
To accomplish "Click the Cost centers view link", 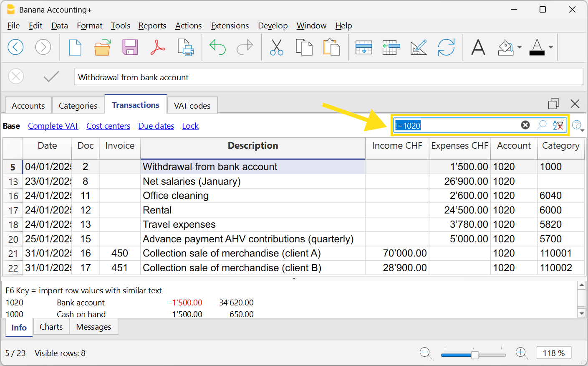I will [108, 126].
